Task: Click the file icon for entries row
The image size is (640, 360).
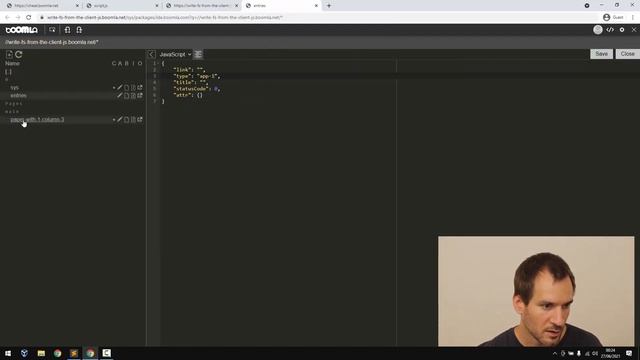Action: click(127, 96)
